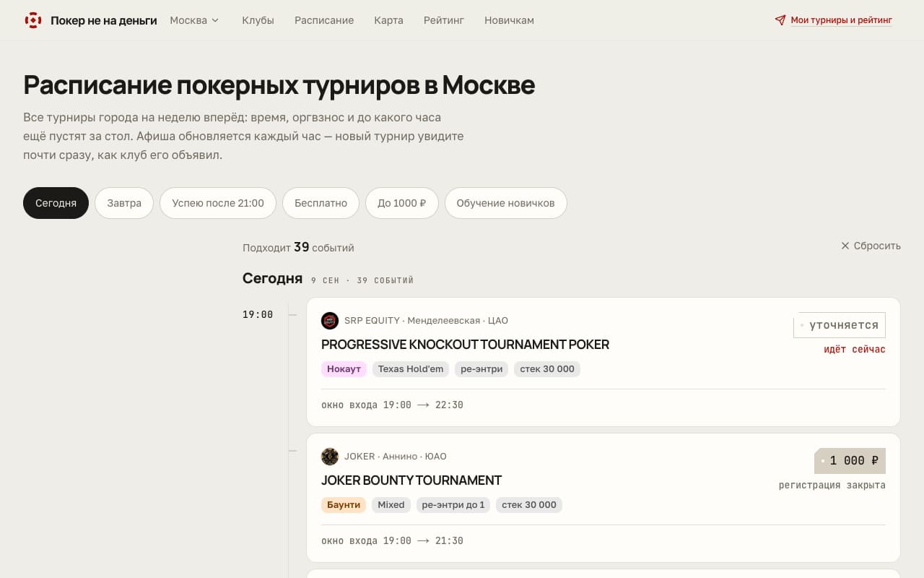Screen dimensions: 924x578
Task: Click the page heading 'Расписание покерных турниров в Москве'
Action: click(279, 85)
